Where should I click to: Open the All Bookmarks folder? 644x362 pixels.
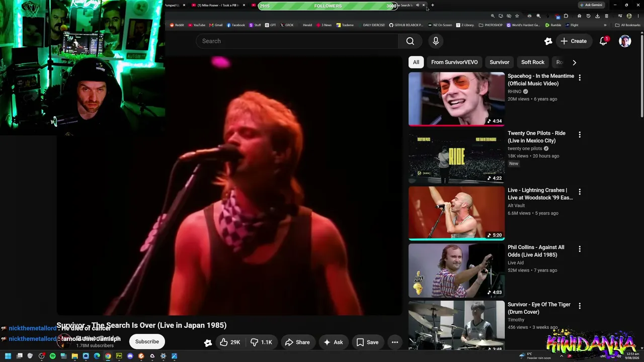628,25
